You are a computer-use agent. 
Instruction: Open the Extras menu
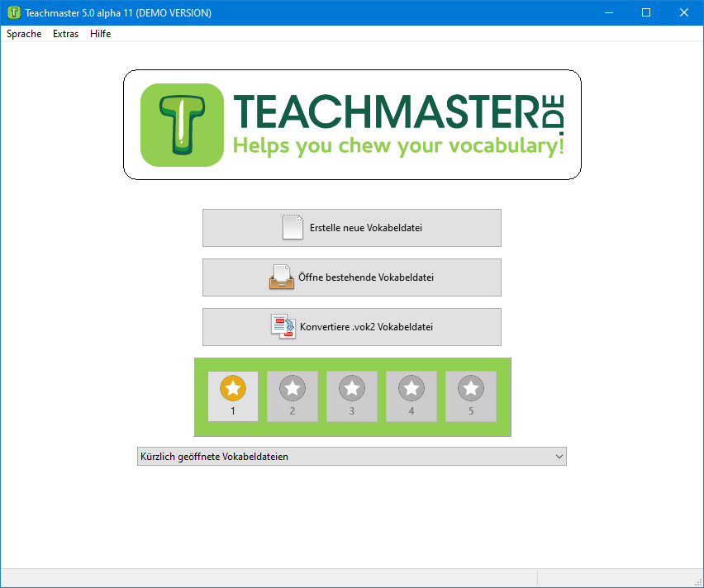(66, 34)
